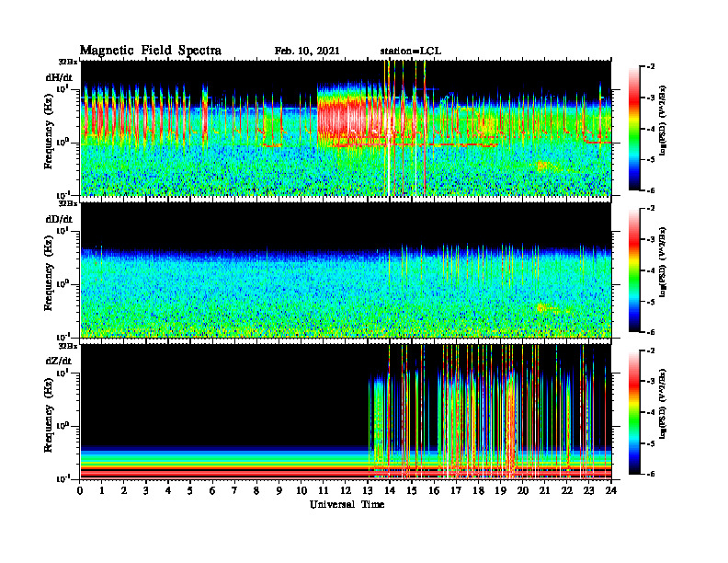Click the hour 8 tick label
Viewport: 728px width, 563px height.
[256, 490]
